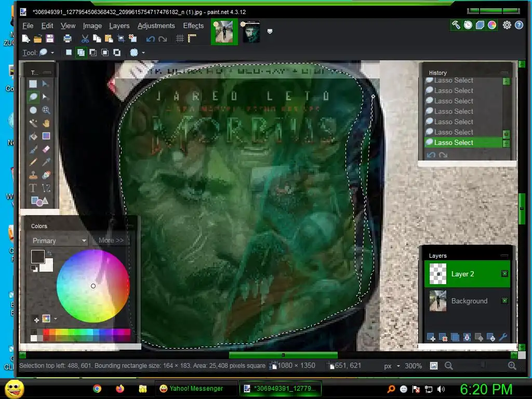Delete layer using the Layers panel icon
Screen dimensions: 532x399
coord(443,337)
